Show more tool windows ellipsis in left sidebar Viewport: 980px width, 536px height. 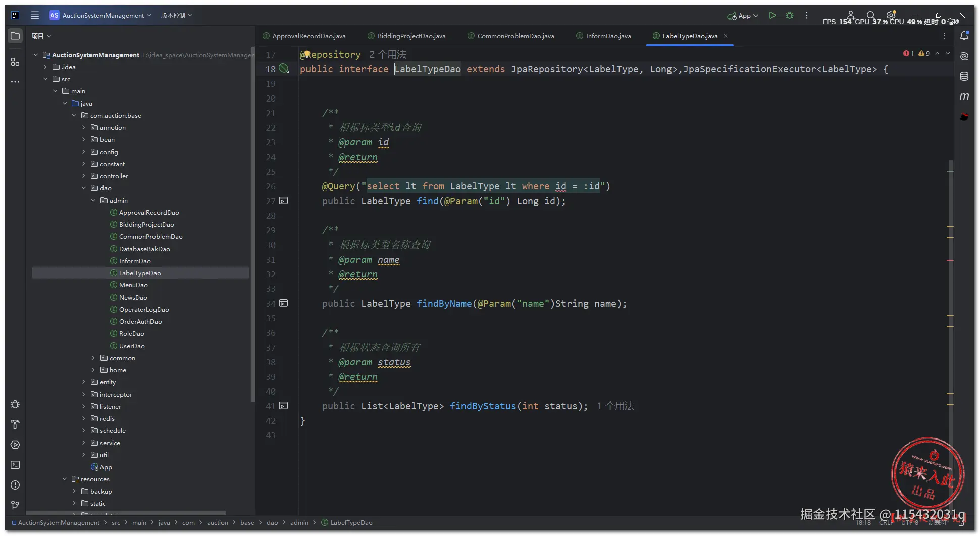coord(15,81)
